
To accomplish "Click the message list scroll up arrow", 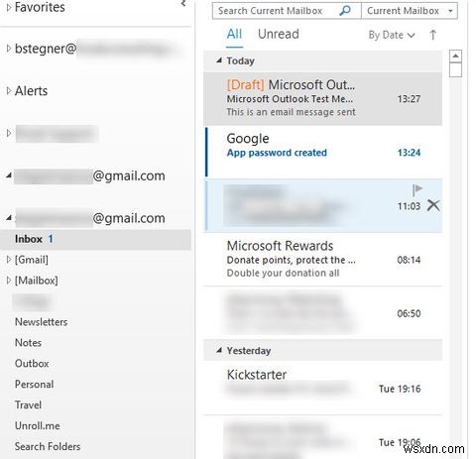I will (x=455, y=56).
